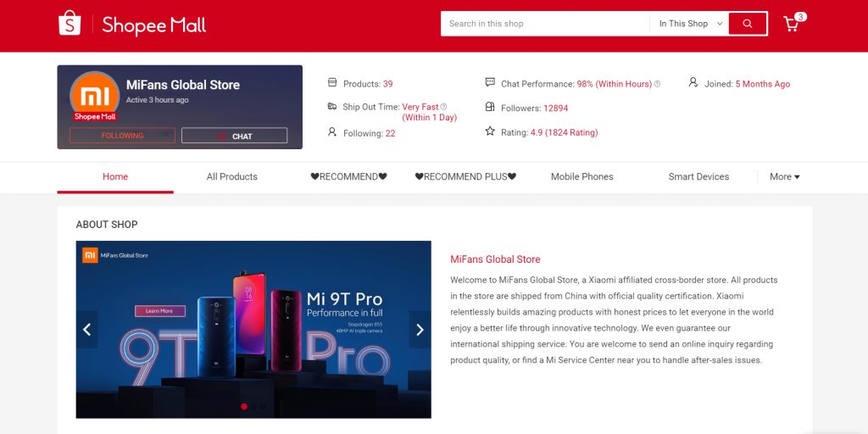Click the ABOUT SHOP heading

[107, 224]
